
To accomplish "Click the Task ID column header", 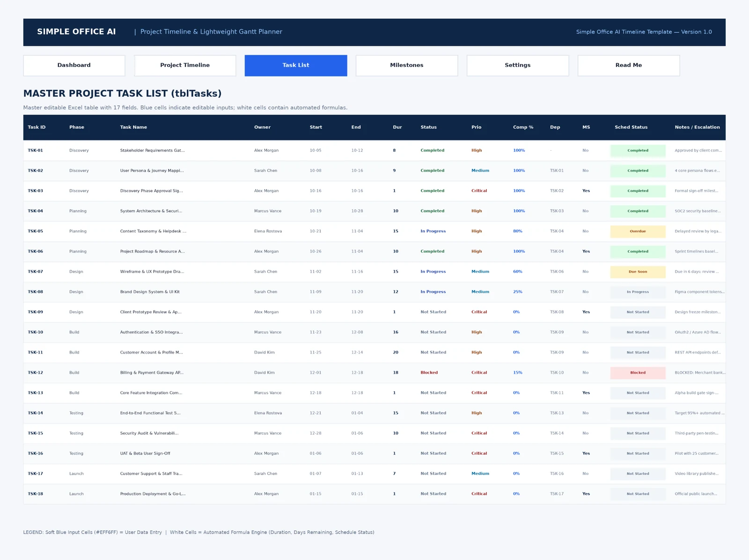I will pos(37,127).
